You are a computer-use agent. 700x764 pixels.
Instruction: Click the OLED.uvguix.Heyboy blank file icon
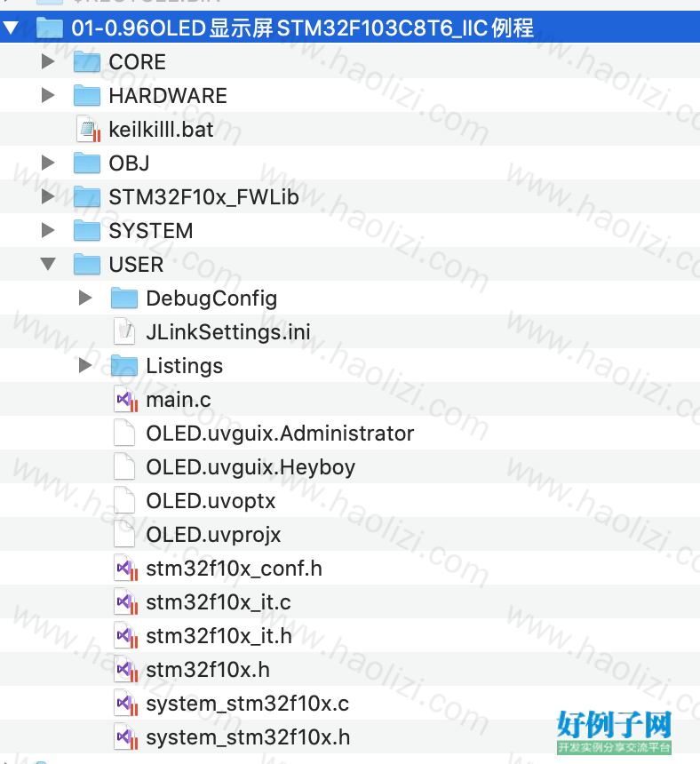click(x=124, y=466)
